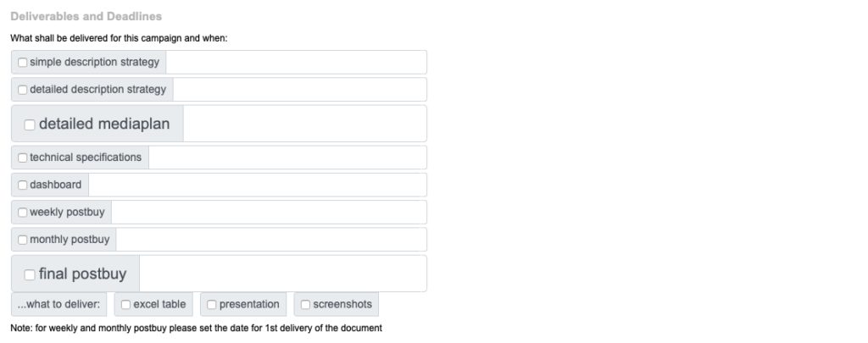Select the presentation checkbox
Image resolution: width=868 pixels, height=343 pixels.
pyautogui.click(x=212, y=305)
